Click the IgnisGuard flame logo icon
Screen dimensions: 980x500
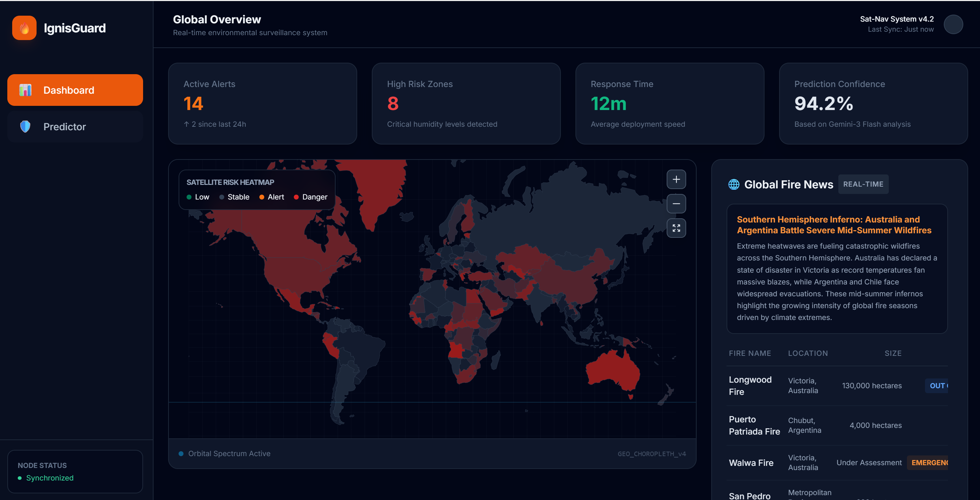24,28
